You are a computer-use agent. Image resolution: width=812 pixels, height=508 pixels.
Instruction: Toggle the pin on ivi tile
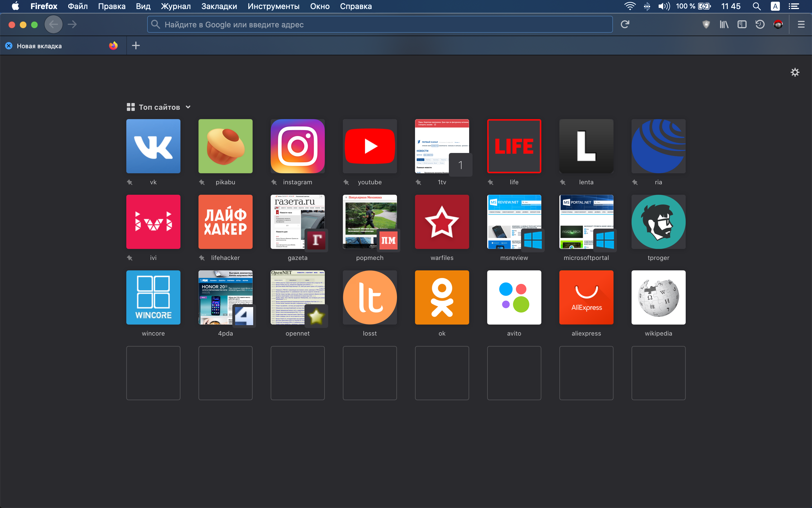(x=129, y=258)
